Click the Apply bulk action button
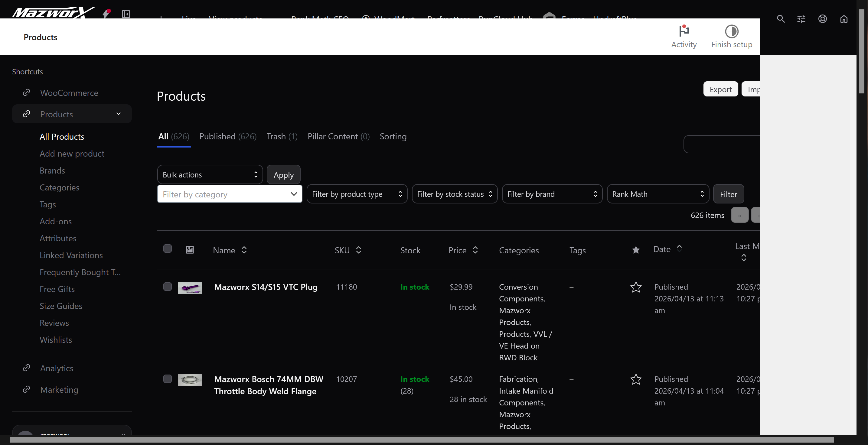This screenshot has height=445, width=868. pyautogui.click(x=283, y=174)
